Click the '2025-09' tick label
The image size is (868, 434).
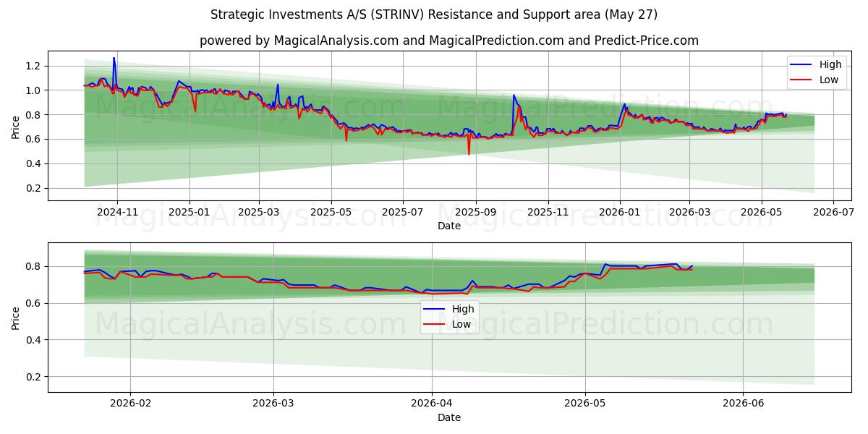point(477,213)
